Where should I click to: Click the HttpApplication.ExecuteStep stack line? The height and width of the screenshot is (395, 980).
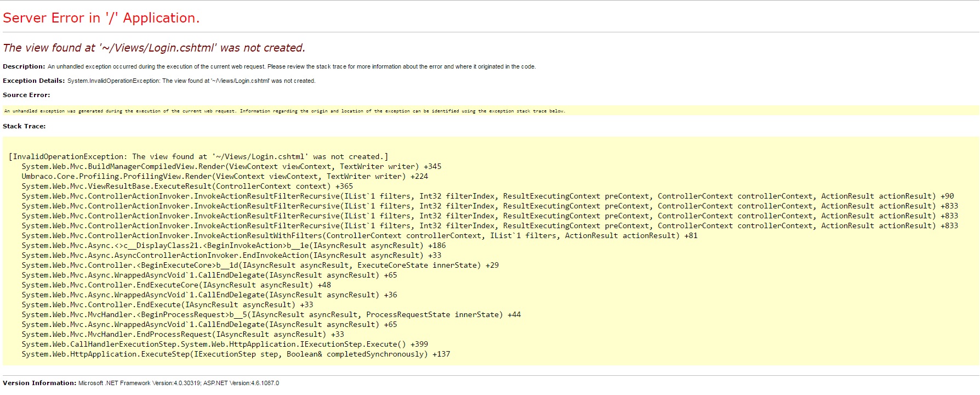[236, 354]
